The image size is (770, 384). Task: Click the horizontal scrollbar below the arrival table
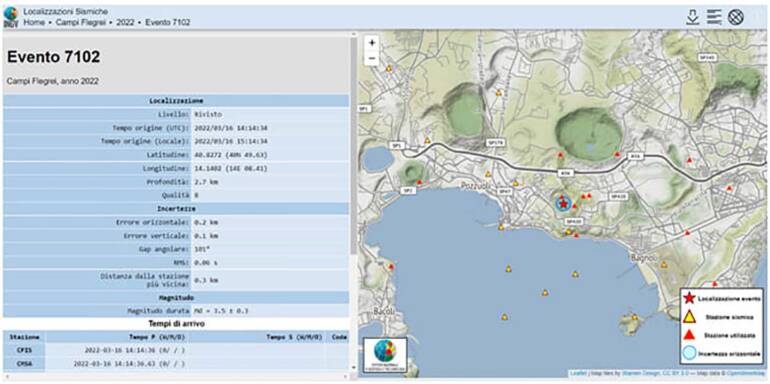[x=177, y=377]
